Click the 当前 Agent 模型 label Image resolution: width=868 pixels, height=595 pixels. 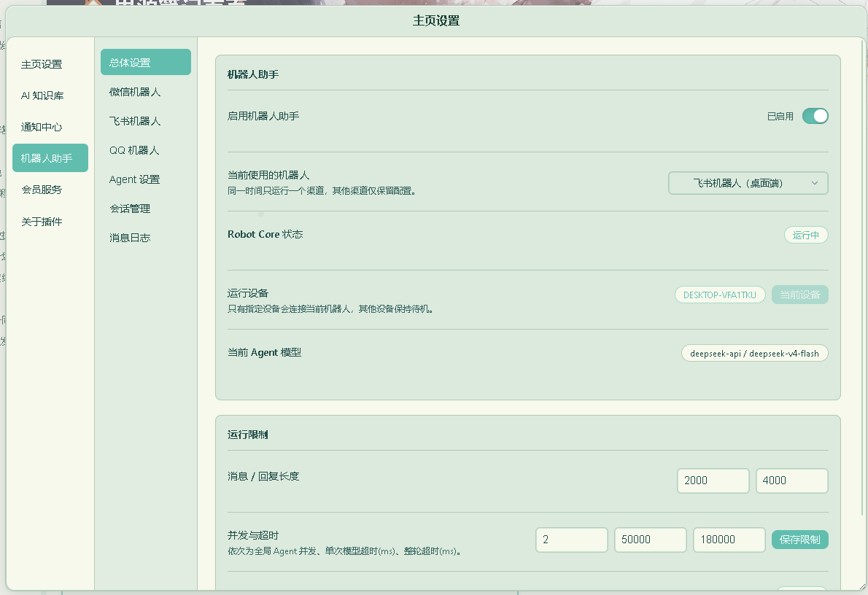tap(264, 352)
